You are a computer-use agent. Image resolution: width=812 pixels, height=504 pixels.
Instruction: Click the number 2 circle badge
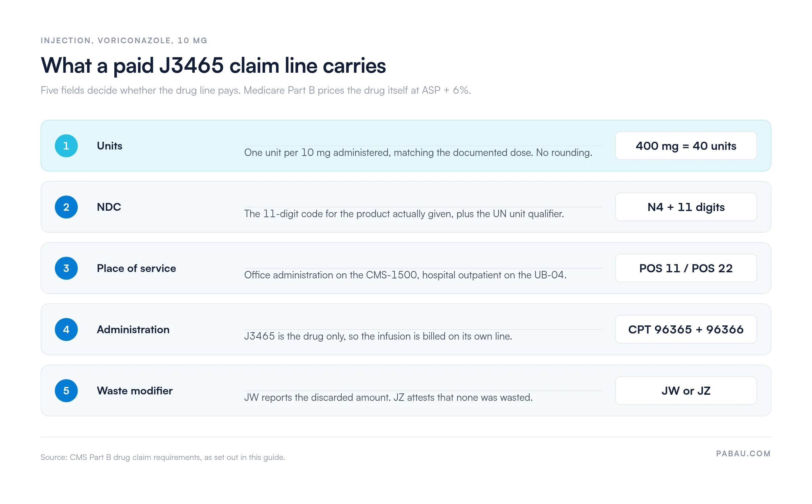66,207
